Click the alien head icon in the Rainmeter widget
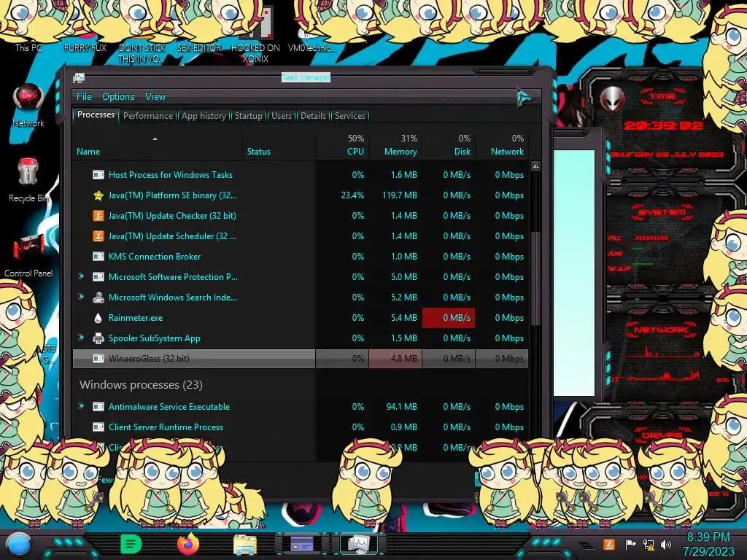747x560 pixels. [x=612, y=98]
